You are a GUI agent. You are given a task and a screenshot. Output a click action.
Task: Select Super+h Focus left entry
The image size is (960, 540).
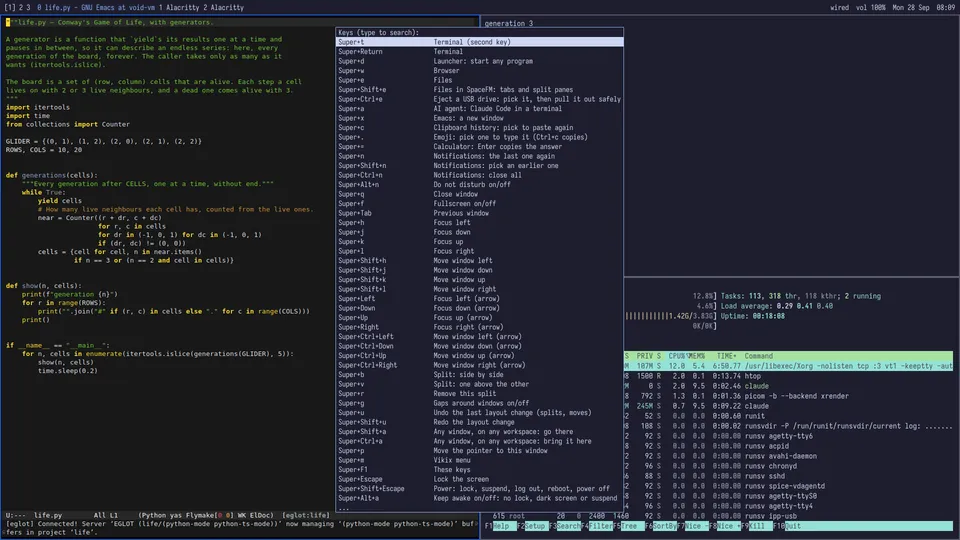coord(479,222)
